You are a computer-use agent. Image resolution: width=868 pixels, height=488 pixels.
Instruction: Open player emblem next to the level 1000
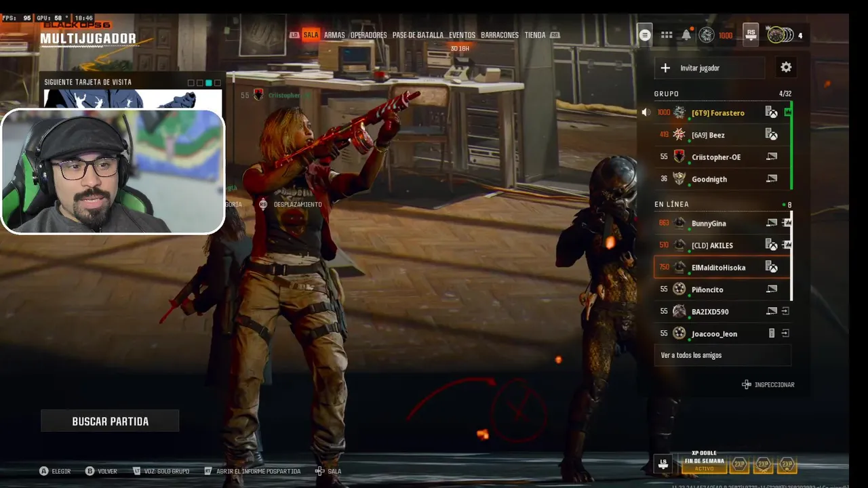707,35
